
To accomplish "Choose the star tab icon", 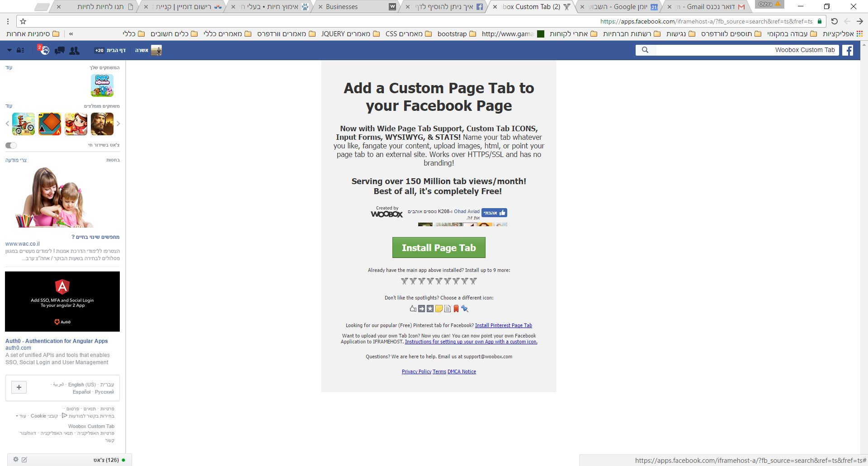I will [x=430, y=309].
